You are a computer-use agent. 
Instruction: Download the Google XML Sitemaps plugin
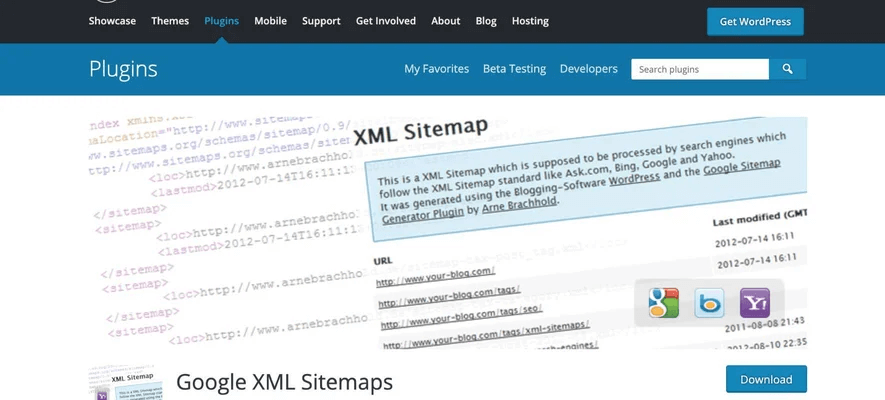pyautogui.click(x=766, y=379)
